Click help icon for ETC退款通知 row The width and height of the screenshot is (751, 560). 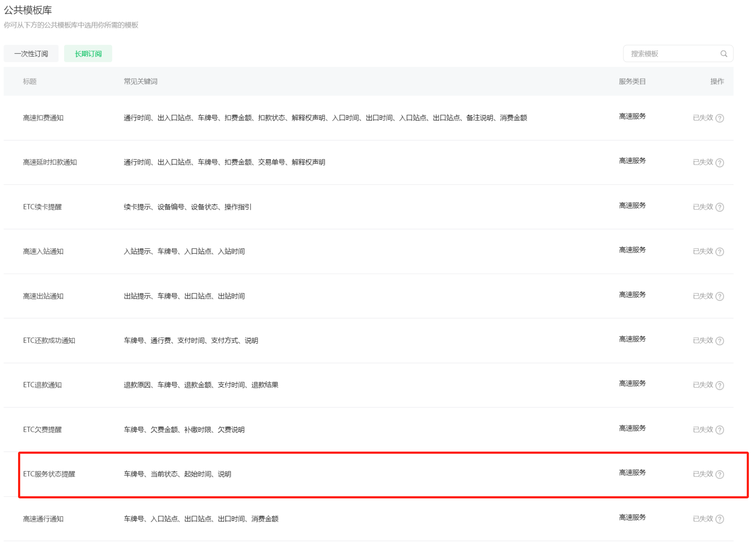tap(719, 385)
